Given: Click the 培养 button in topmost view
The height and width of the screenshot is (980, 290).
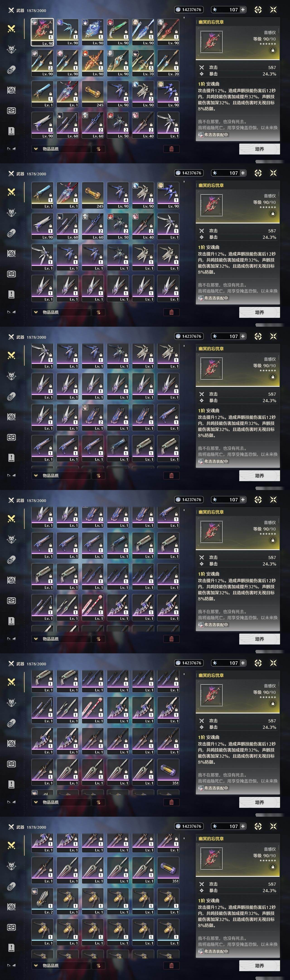Looking at the screenshot, I should pyautogui.click(x=260, y=149).
